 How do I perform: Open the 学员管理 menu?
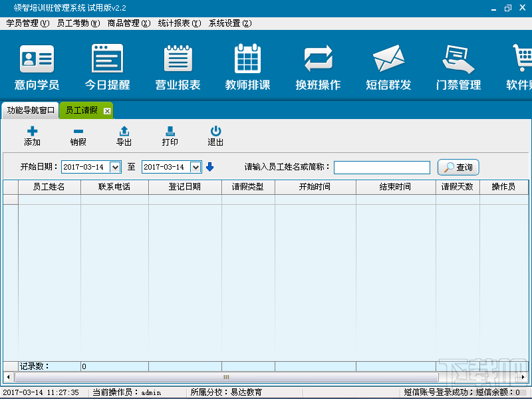pos(28,23)
